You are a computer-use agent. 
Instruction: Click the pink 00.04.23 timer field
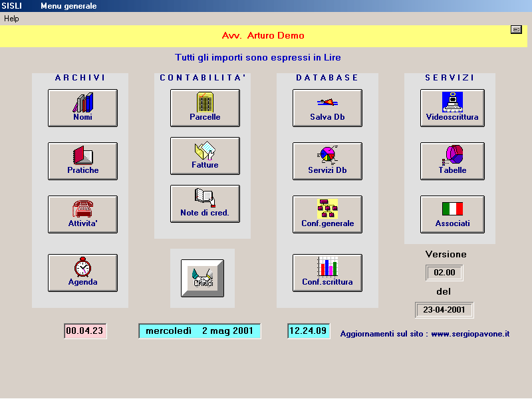coord(85,331)
